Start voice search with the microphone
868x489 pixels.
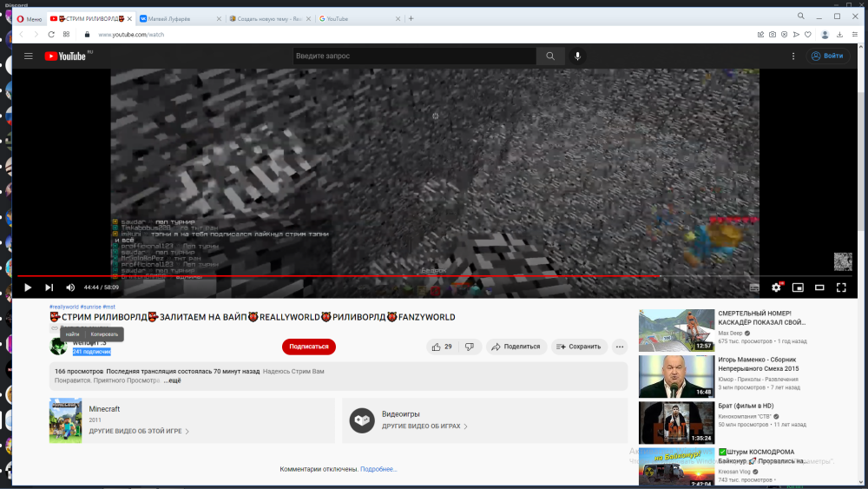click(577, 56)
